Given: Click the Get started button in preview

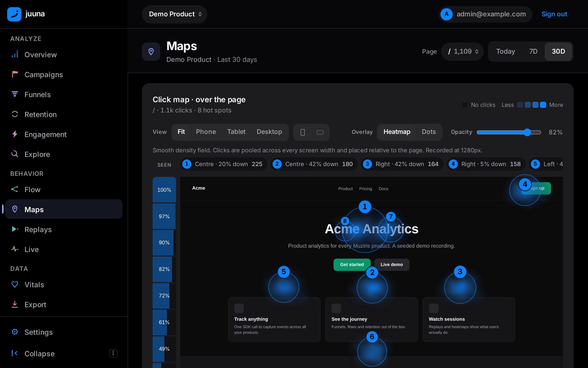Looking at the screenshot, I should pos(352,265).
